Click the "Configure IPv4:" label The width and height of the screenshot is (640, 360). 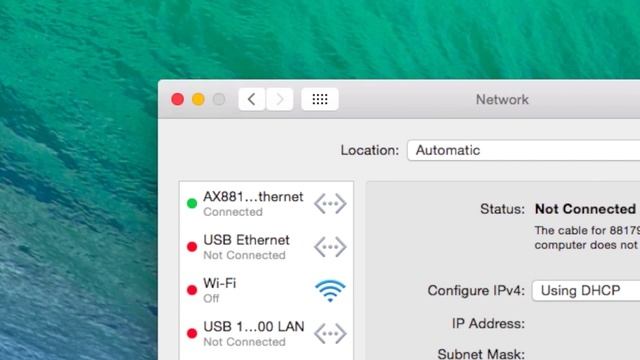476,291
